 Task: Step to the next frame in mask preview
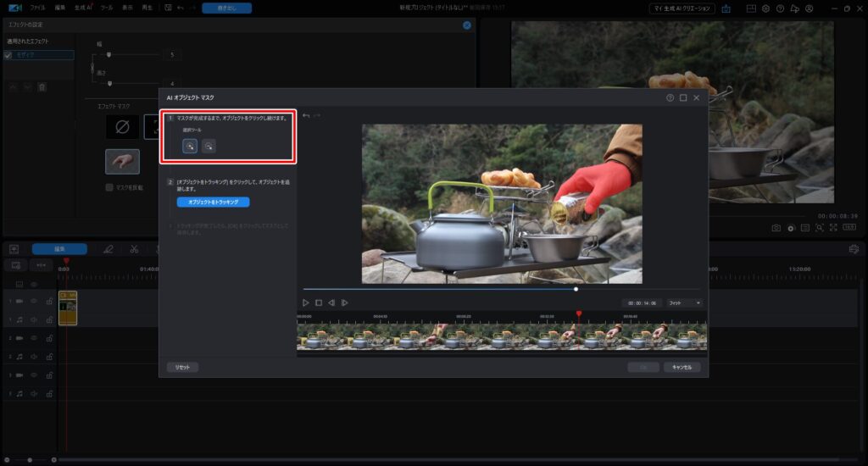(345, 302)
